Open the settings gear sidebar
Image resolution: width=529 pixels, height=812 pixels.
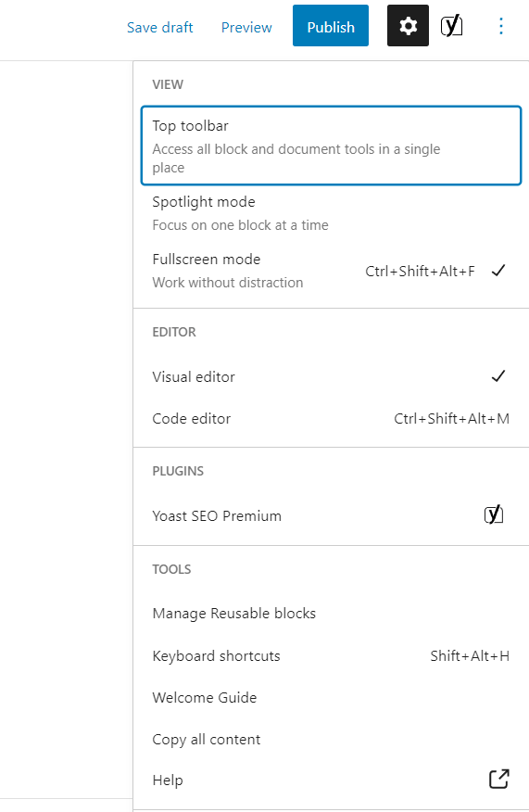[x=408, y=26]
